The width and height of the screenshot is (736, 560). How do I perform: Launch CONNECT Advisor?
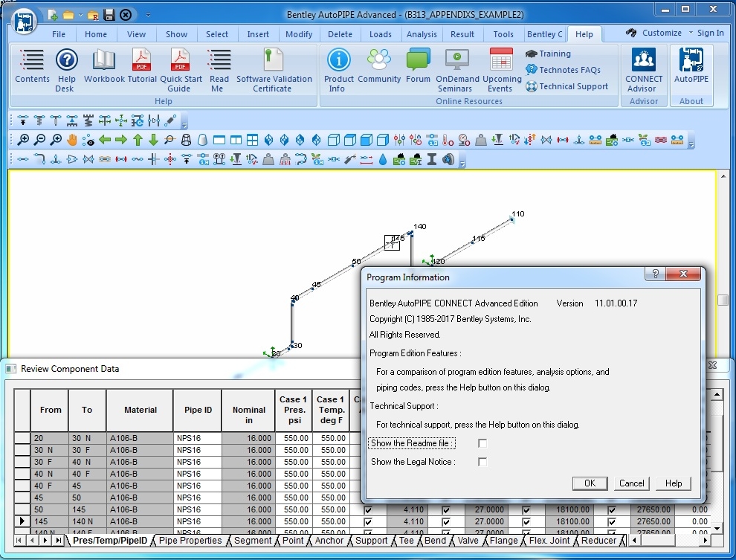[644, 70]
